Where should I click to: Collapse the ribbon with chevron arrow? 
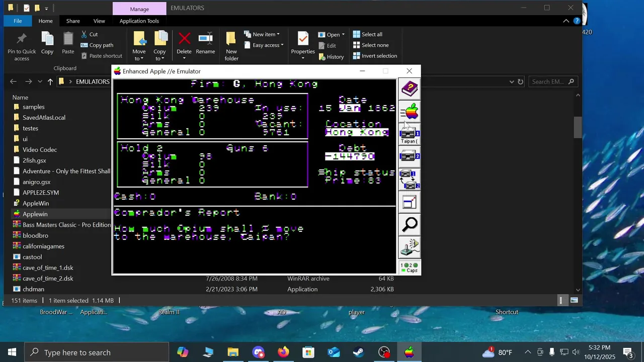(566, 21)
